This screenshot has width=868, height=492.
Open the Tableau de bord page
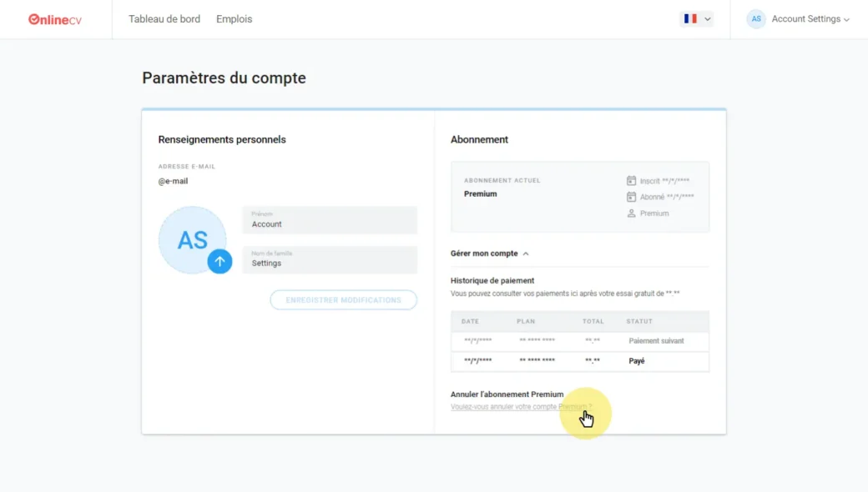click(164, 19)
